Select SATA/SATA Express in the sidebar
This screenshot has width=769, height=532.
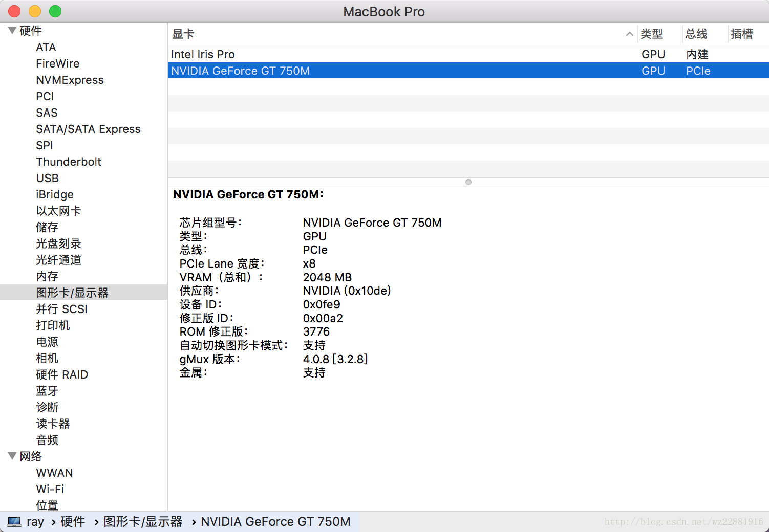88,129
